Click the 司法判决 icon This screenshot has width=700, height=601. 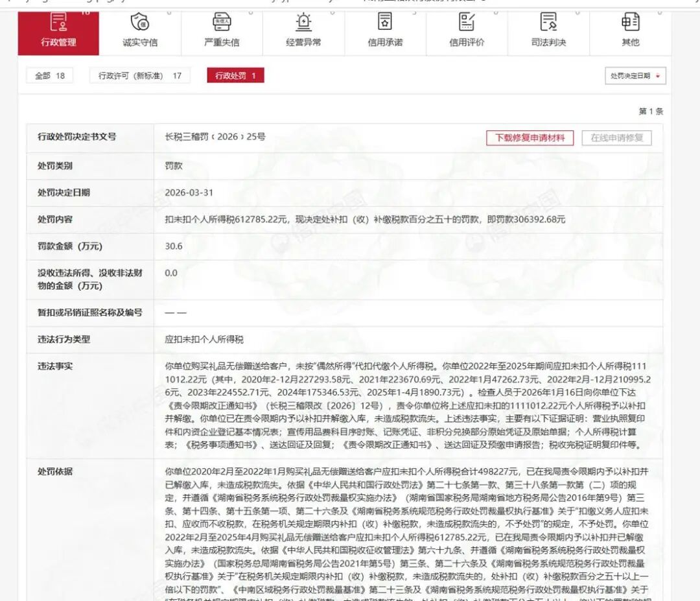pyautogui.click(x=548, y=21)
